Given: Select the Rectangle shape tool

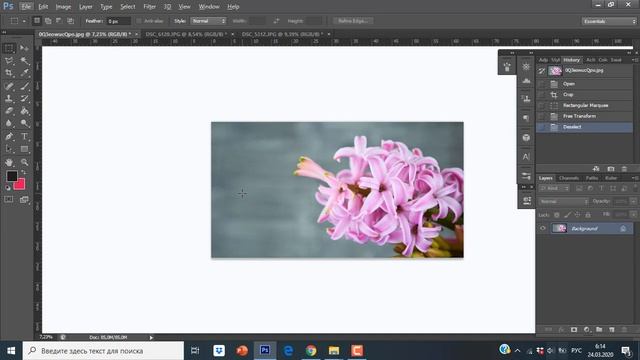Looking at the screenshot, I should pyautogui.click(x=24, y=149).
